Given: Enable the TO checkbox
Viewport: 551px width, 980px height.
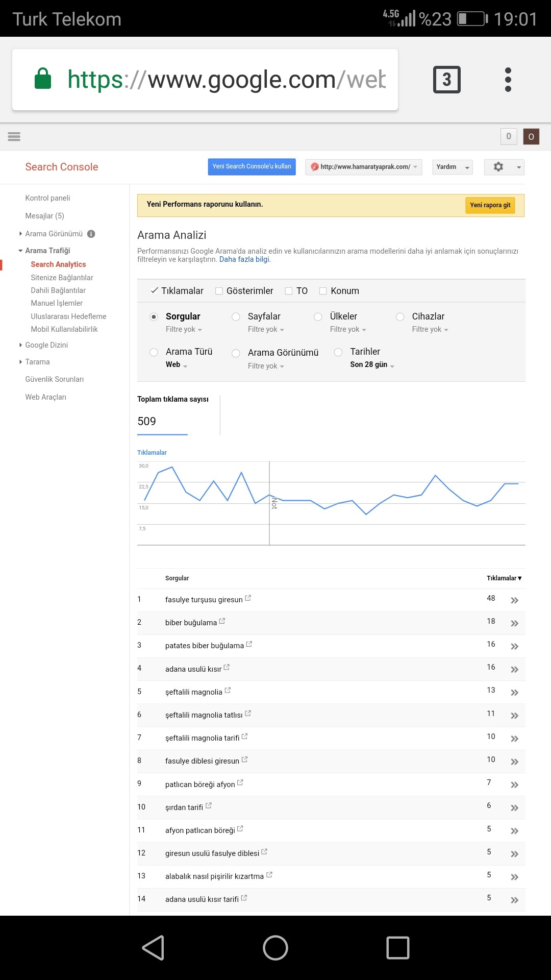Looking at the screenshot, I should 289,291.
